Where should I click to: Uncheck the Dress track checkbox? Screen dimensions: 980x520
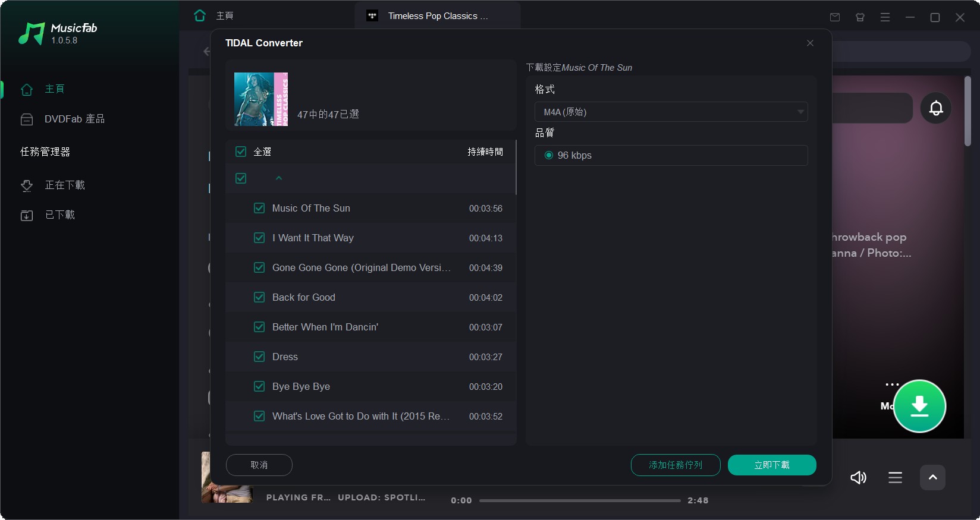pos(259,357)
